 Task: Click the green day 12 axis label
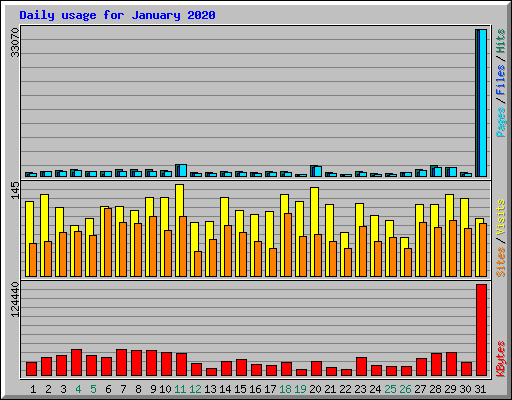click(x=195, y=389)
